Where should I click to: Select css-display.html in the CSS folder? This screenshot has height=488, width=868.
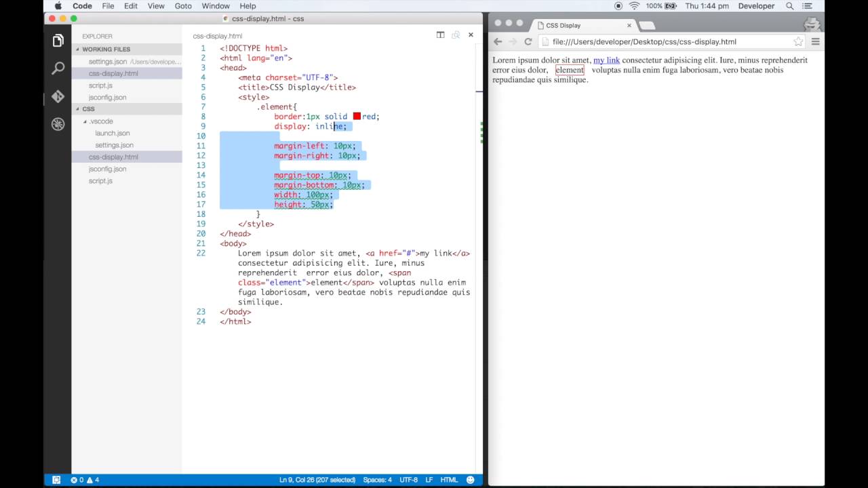point(127,157)
